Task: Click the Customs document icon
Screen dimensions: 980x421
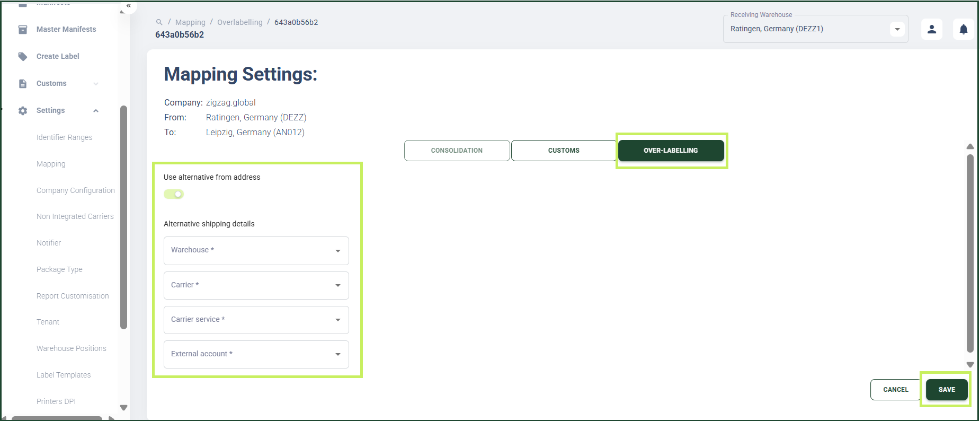Action: [23, 83]
